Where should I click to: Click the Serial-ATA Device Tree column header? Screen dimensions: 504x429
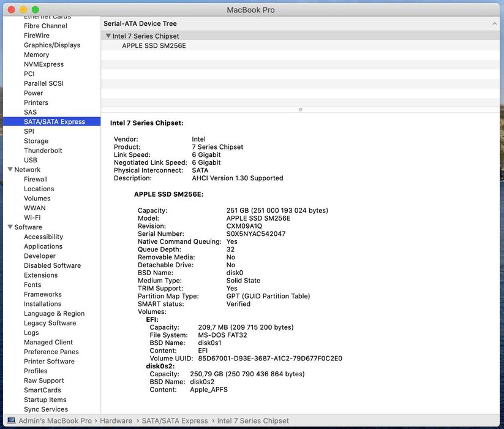(300, 23)
